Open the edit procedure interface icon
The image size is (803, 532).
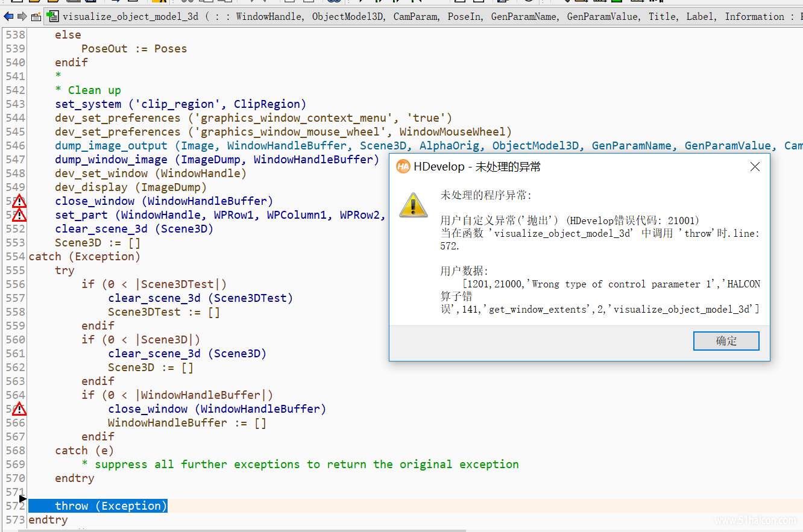36,16
